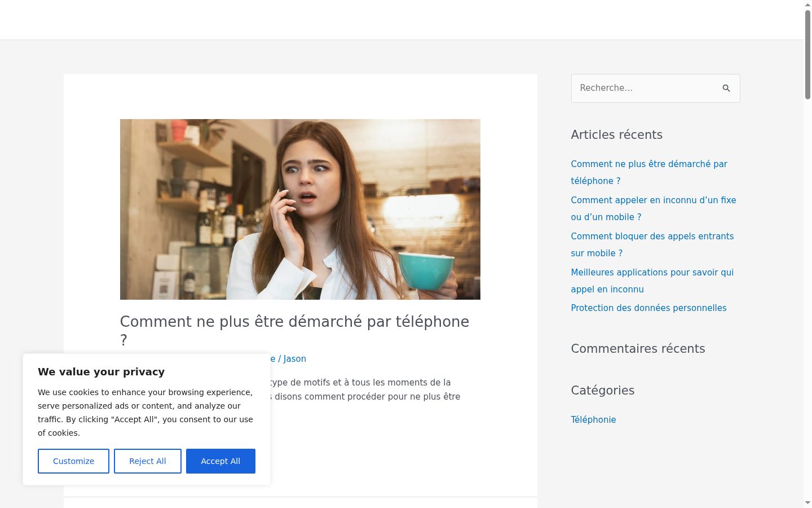Open 'Comment appeler en inconnu' article link

pyautogui.click(x=654, y=208)
